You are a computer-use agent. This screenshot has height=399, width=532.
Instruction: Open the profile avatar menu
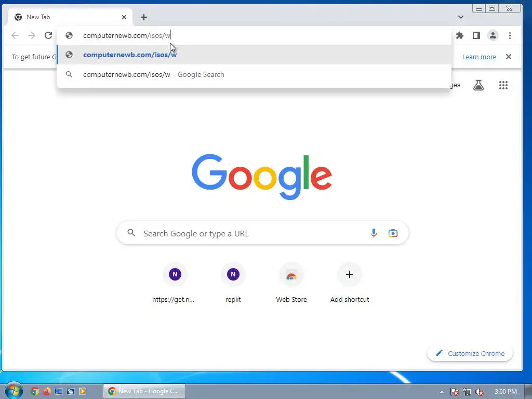[x=493, y=35]
